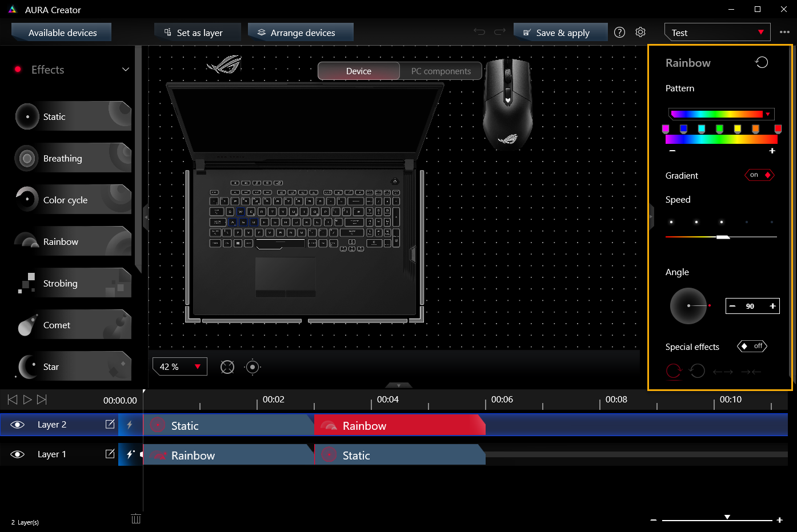Select clockwise rotation direction icon
The image size is (797, 532).
click(x=674, y=372)
